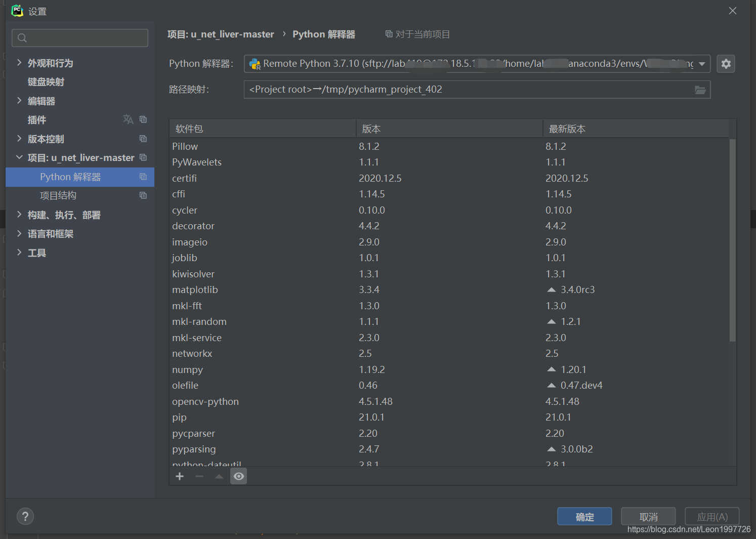Select the opencv-python package row
Viewport: 756px width, 539px height.
pyautogui.click(x=449, y=401)
